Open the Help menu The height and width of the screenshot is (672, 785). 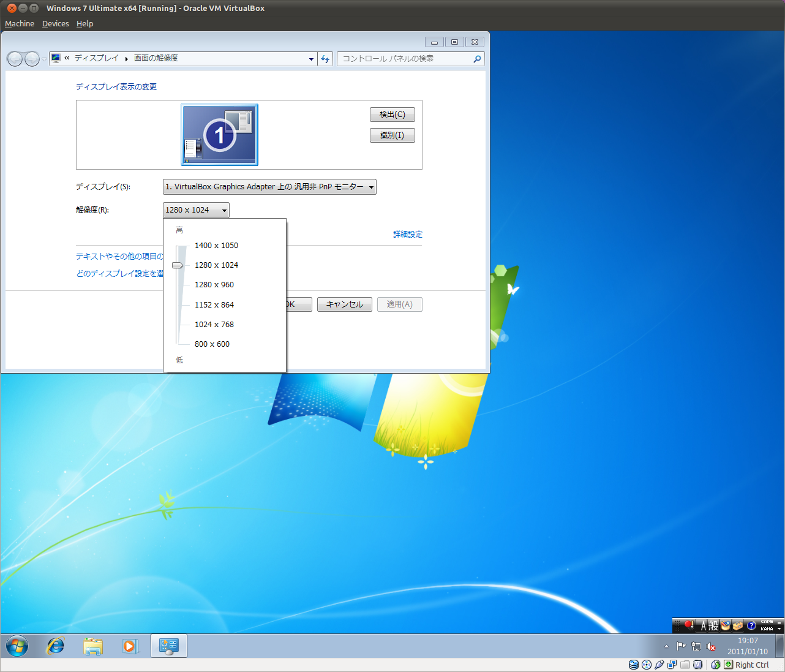(85, 23)
